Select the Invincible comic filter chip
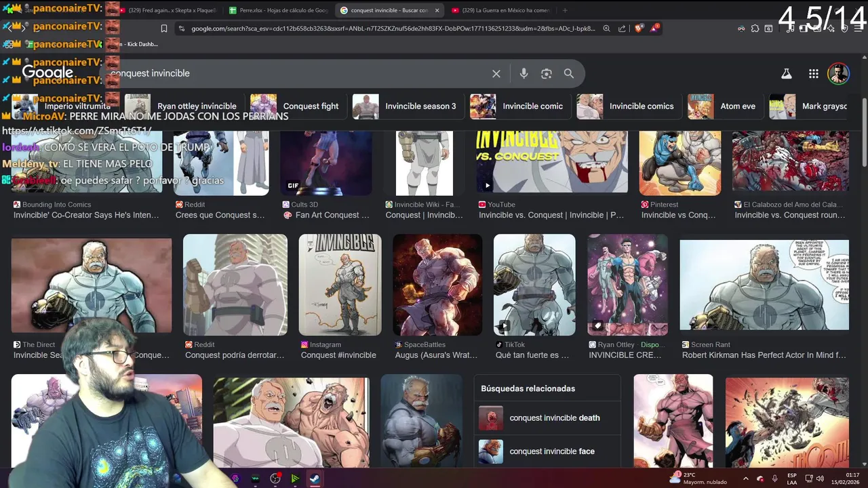This screenshot has width=868, height=488. coord(521,106)
